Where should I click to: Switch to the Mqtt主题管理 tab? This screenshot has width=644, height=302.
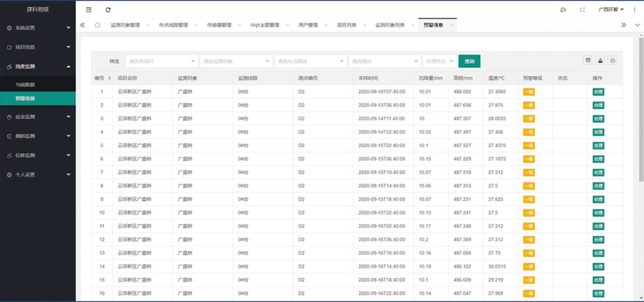point(265,25)
